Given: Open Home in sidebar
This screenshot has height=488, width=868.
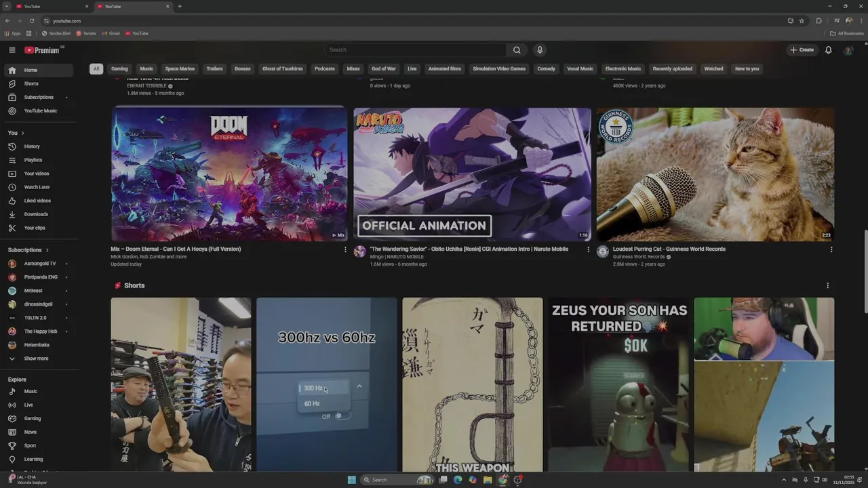Looking at the screenshot, I should pyautogui.click(x=39, y=70).
